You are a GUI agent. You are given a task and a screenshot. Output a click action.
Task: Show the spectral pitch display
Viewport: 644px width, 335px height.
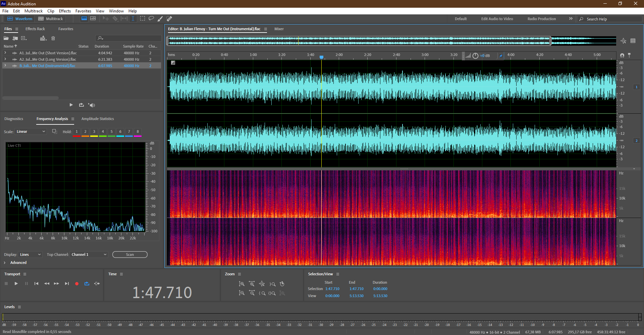point(93,19)
